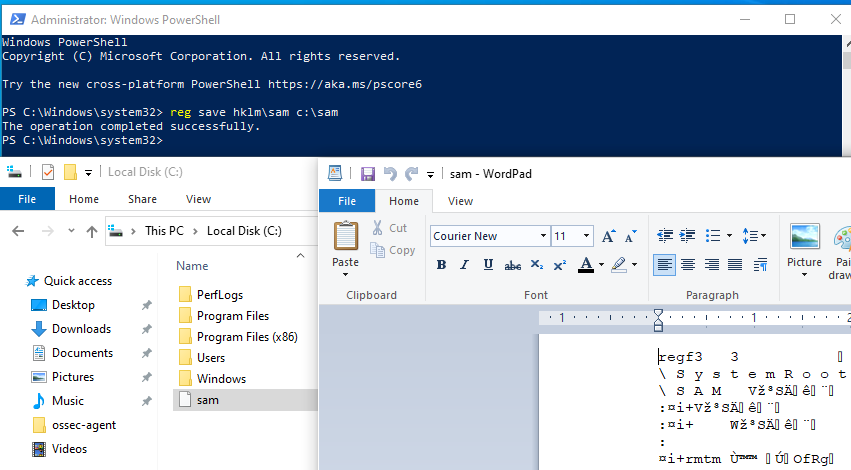Click Redo arrow in WordPad title bar
Viewport: 851px width, 470px height.
click(x=411, y=174)
